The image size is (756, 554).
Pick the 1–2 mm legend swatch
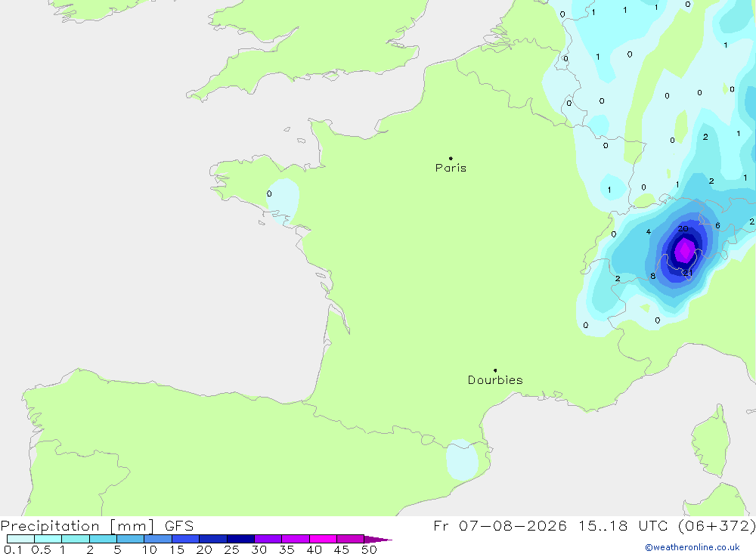[76, 539]
